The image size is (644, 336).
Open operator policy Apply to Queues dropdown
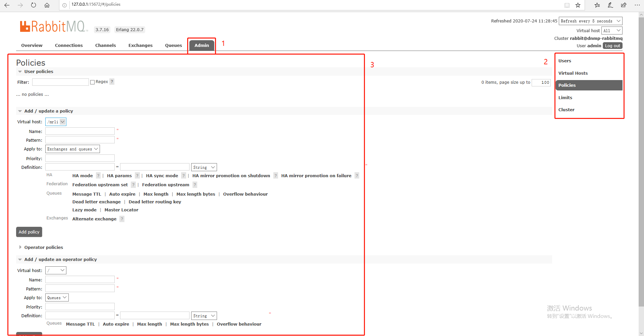click(57, 297)
